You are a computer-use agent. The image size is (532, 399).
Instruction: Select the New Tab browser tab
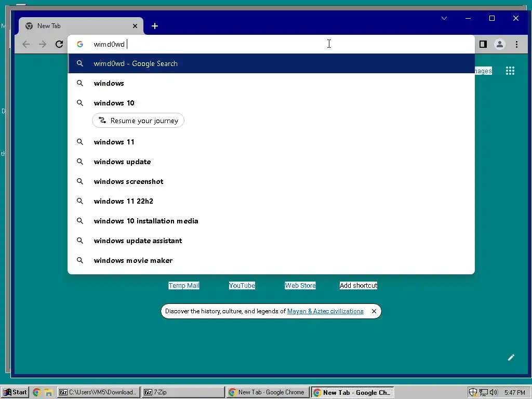pyautogui.click(x=81, y=26)
